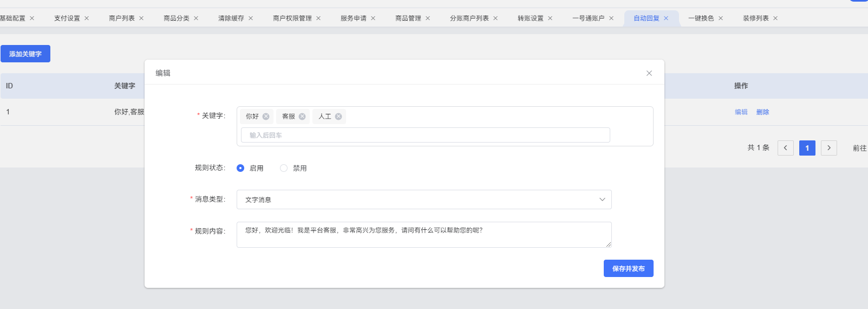The image size is (868, 309).
Task: Remove the 你好 keyword tag
Action: point(266,117)
